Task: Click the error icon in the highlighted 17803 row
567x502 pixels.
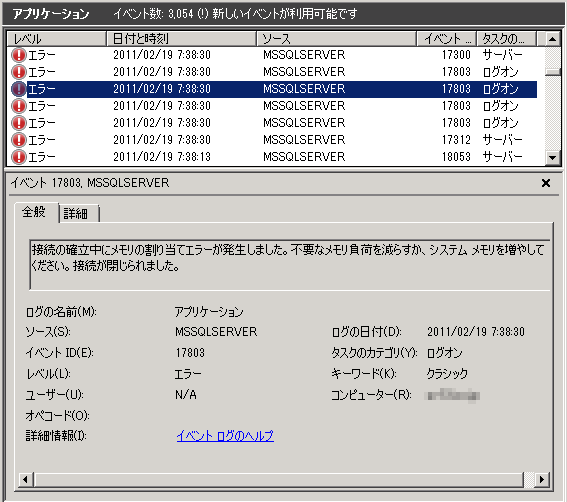Action: 18,89
